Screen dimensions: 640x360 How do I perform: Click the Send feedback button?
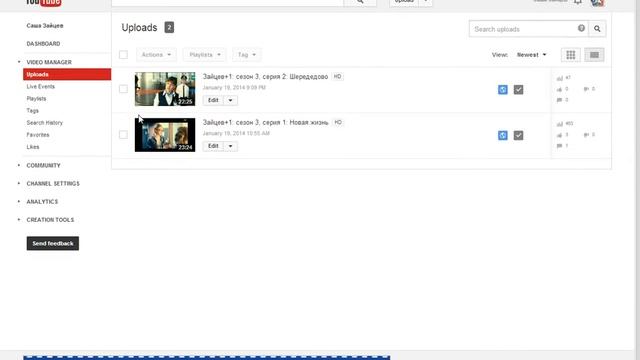click(x=53, y=243)
